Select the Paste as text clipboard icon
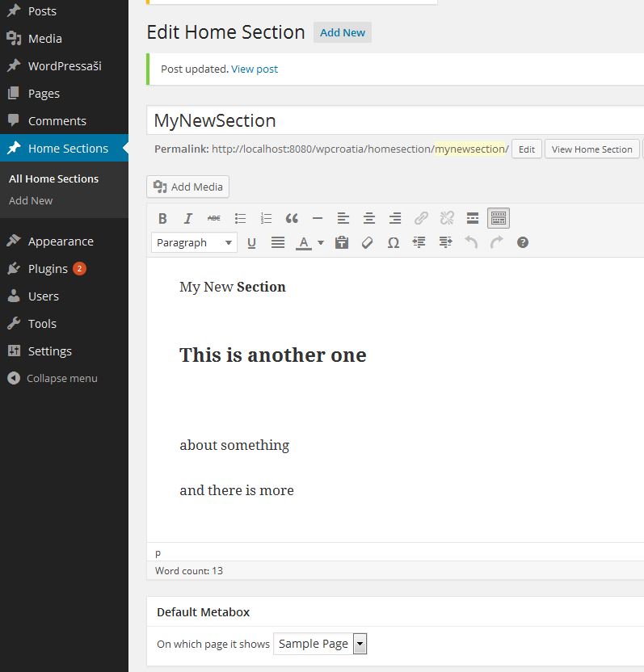The width and height of the screenshot is (644, 672). 341,243
